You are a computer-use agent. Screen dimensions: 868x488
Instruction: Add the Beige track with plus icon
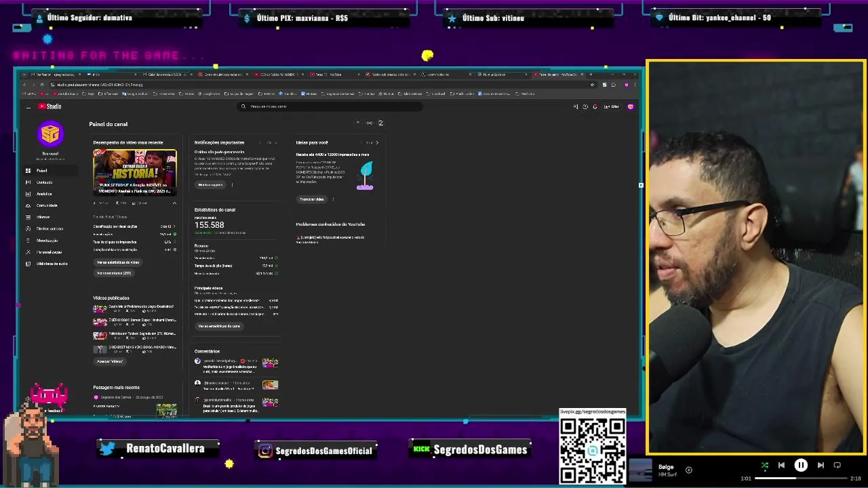click(x=688, y=470)
